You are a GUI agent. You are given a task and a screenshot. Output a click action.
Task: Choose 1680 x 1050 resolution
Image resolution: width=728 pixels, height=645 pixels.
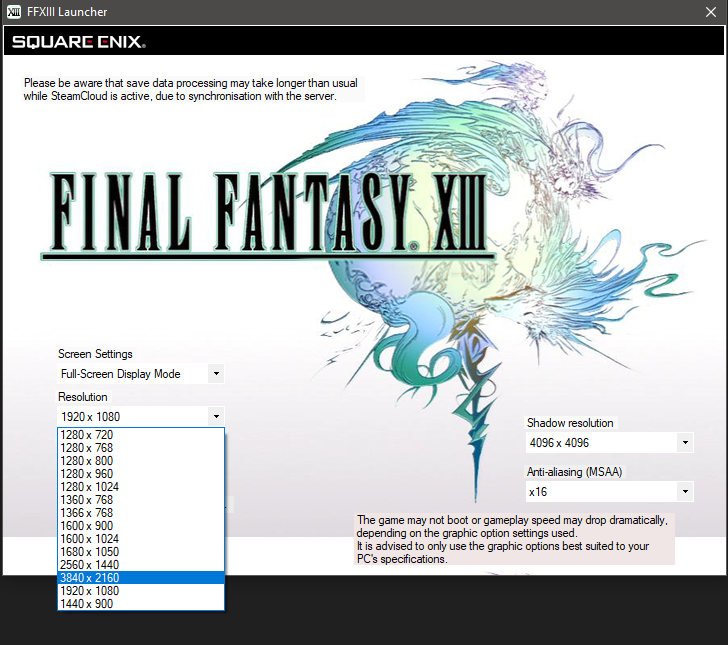pyautogui.click(x=141, y=552)
